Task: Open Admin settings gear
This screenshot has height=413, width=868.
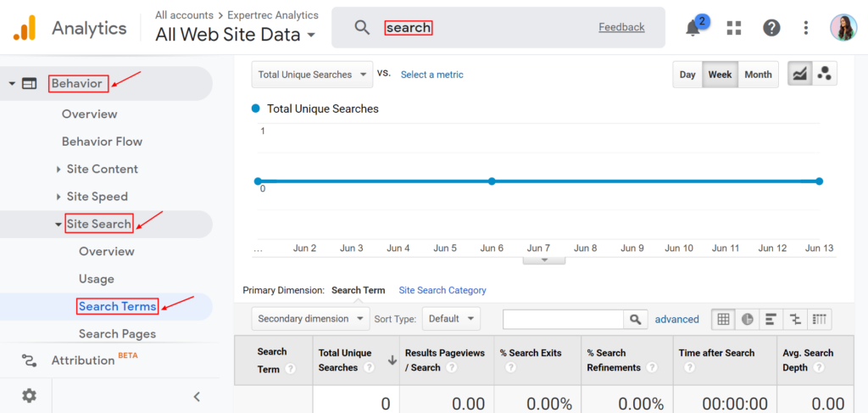Action: pyautogui.click(x=29, y=395)
